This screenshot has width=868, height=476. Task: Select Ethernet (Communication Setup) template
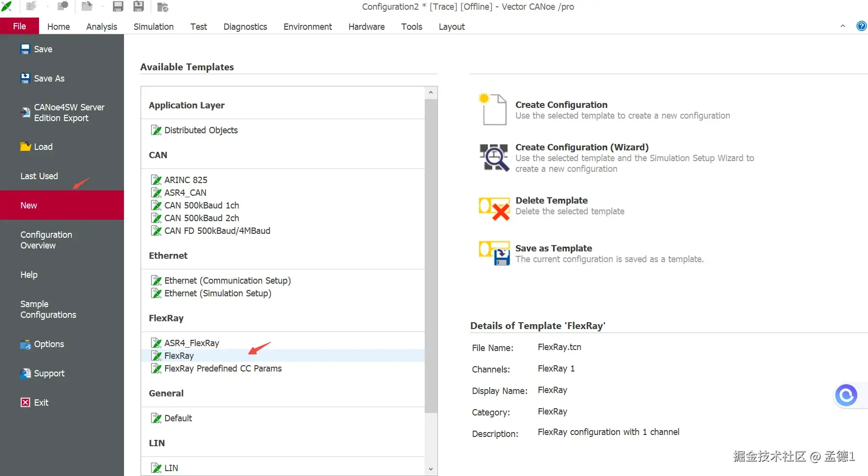pos(283,281)
